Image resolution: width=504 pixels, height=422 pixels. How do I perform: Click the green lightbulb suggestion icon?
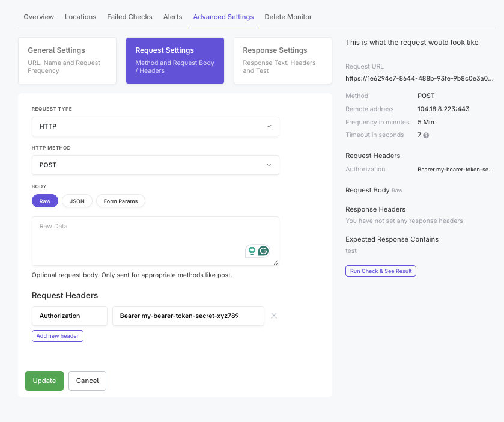[x=252, y=251]
